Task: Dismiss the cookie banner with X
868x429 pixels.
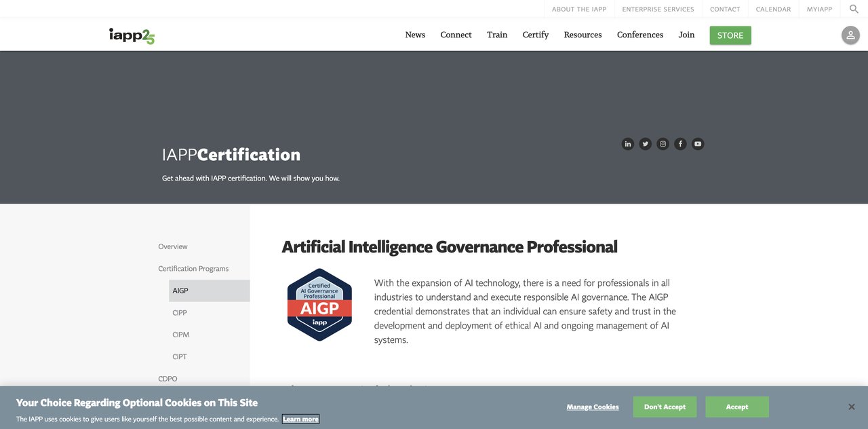Action: coord(852,407)
